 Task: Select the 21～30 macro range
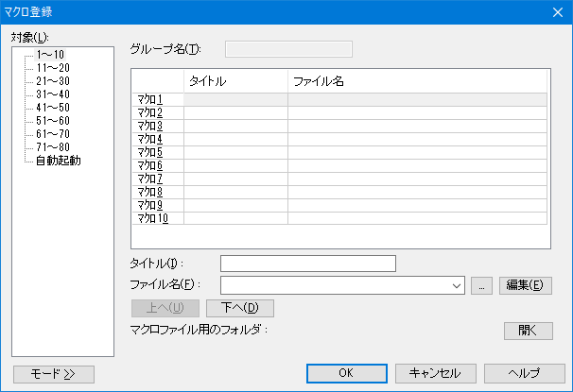click(52, 81)
